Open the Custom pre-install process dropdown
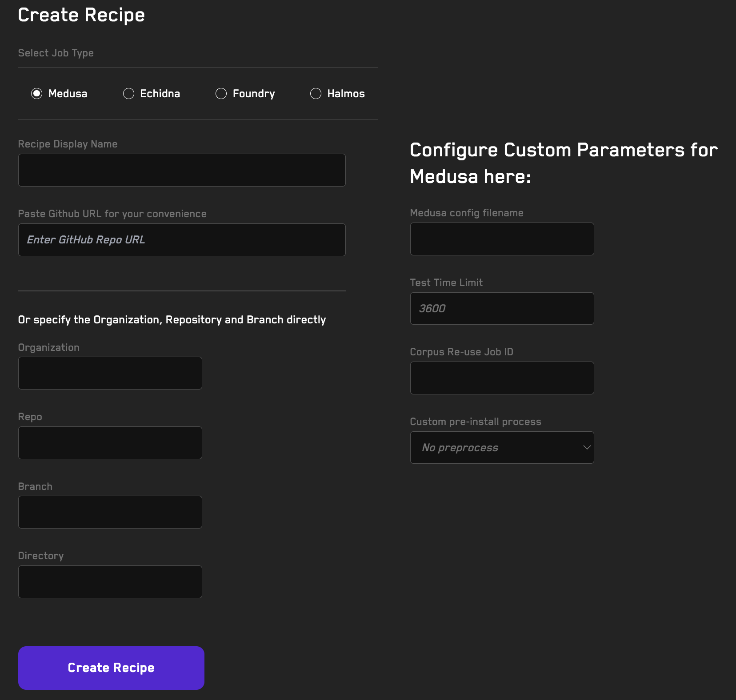 [502, 448]
